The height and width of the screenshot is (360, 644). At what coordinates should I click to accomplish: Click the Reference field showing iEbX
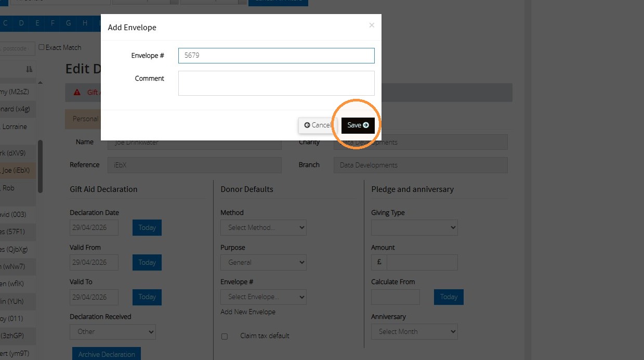[194, 165]
